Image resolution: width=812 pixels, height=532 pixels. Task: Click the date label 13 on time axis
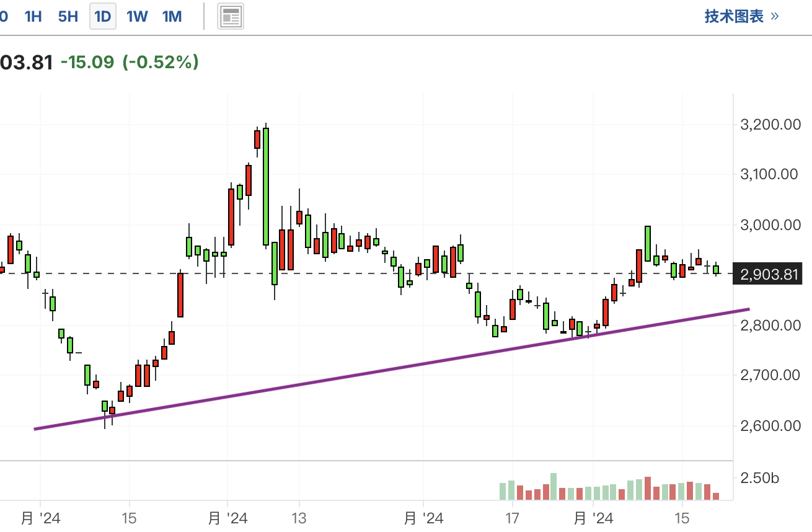299,518
